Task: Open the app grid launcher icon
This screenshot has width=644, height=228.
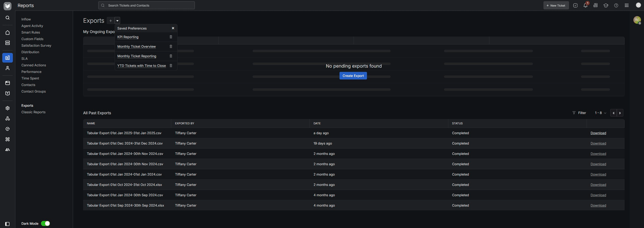Action: (627, 5)
